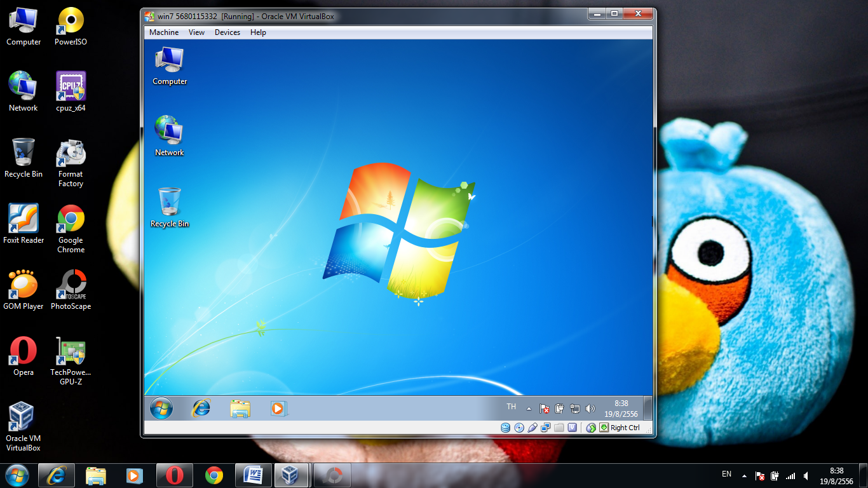Image resolution: width=868 pixels, height=488 pixels.
Task: Open the View menu in VirtualBox
Action: (196, 32)
